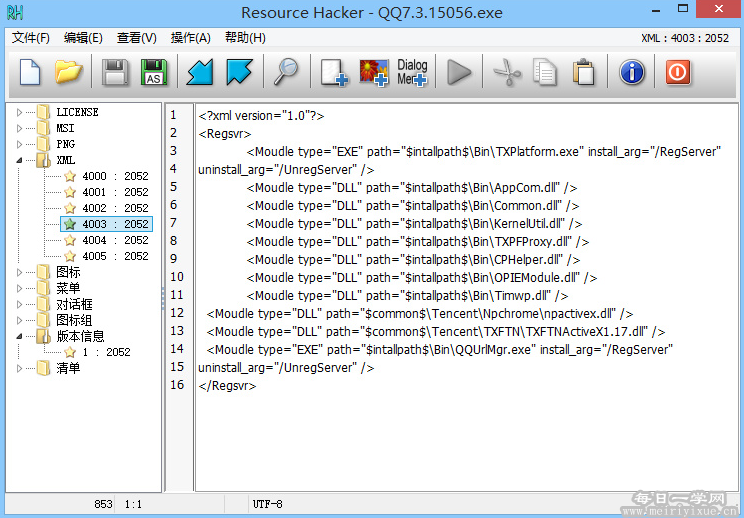Click the first blue arrow import icon

point(200,72)
